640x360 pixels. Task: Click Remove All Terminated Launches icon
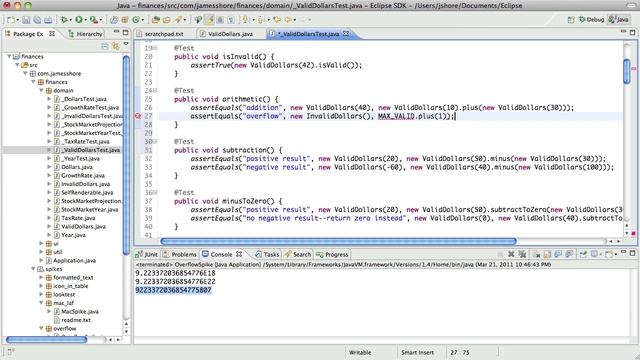[522, 254]
